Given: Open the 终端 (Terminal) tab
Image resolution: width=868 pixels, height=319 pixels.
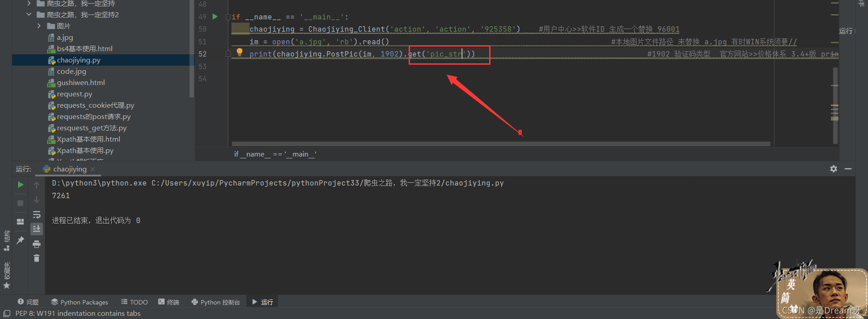Looking at the screenshot, I should tap(169, 302).
